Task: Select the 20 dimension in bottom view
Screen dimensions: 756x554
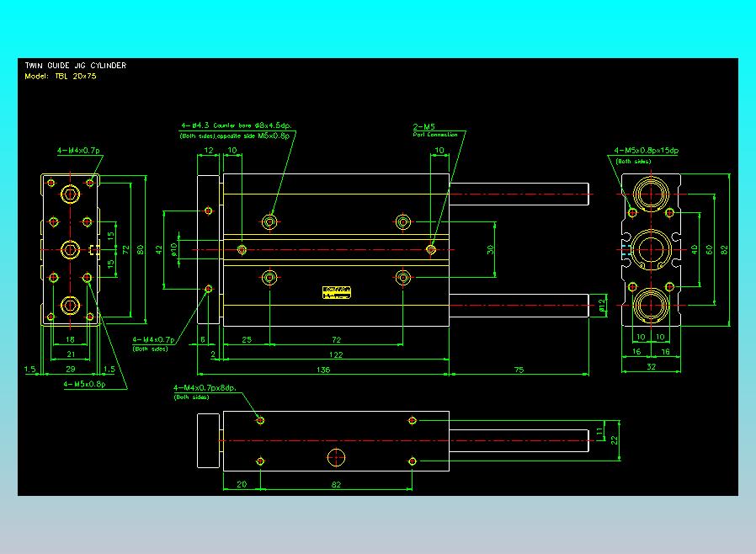Action: tap(242, 485)
